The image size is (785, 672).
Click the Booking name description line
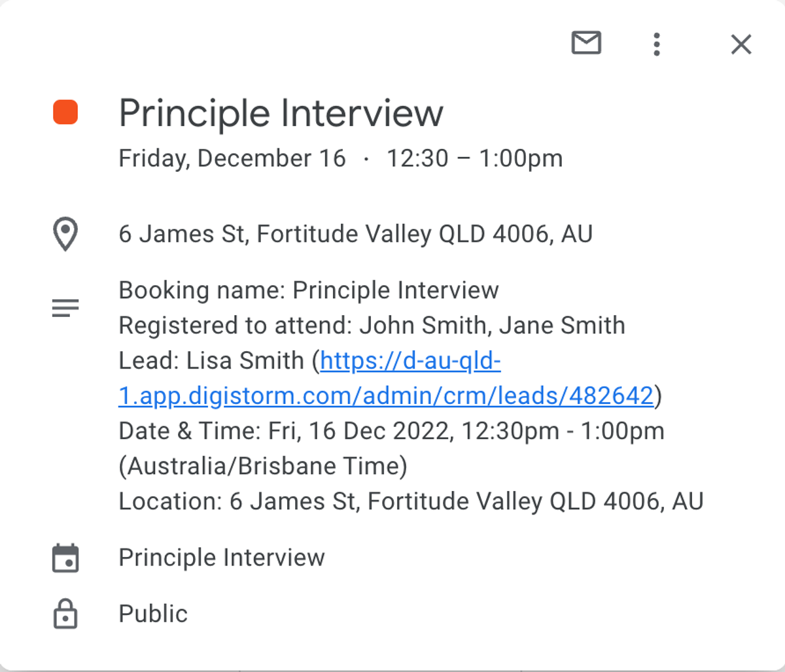pos(309,290)
